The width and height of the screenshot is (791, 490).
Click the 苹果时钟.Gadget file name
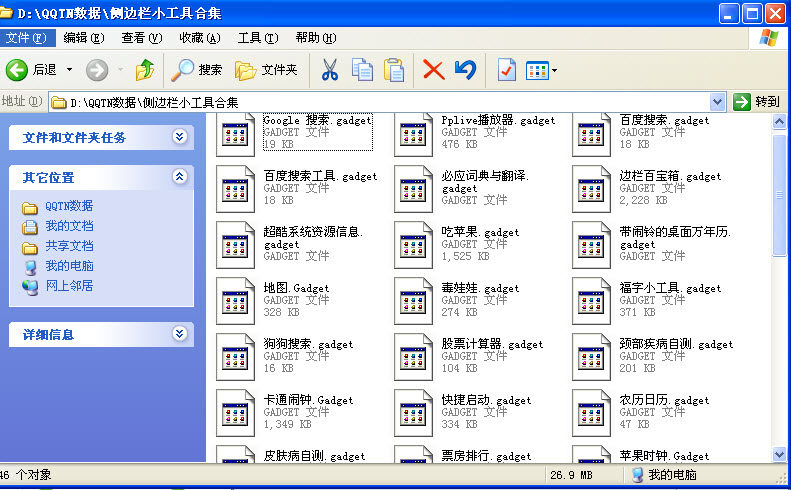[x=664, y=456]
